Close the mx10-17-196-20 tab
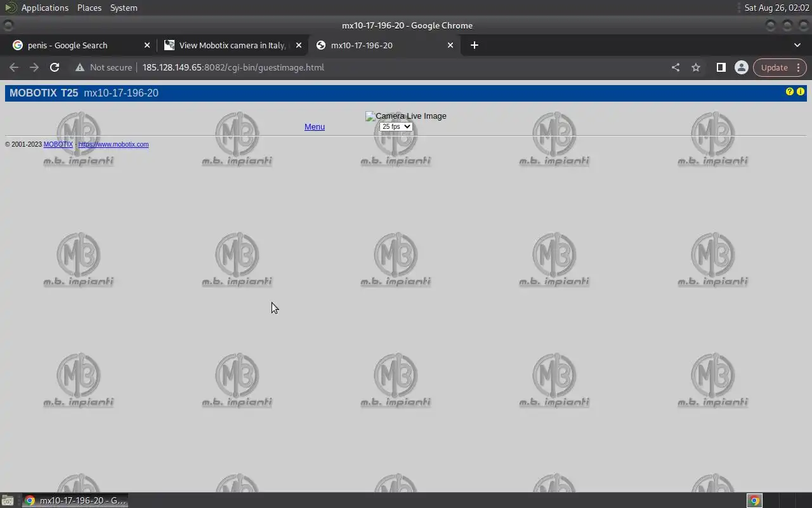The image size is (812, 508). coord(450,45)
